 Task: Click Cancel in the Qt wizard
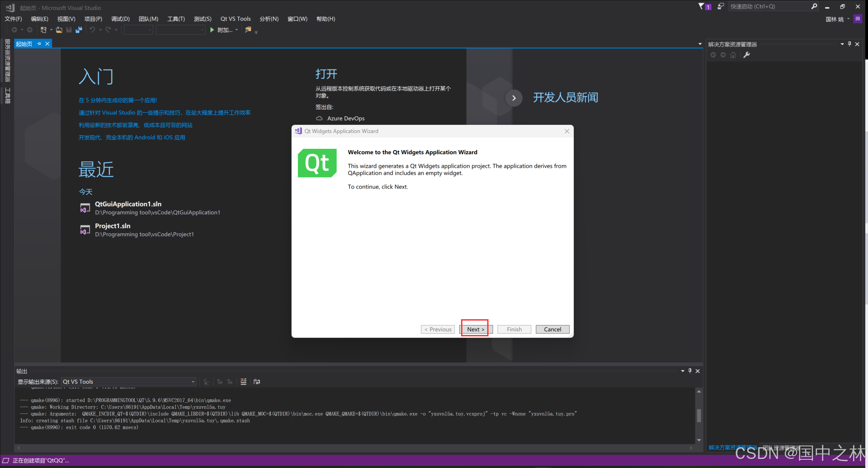(553, 329)
